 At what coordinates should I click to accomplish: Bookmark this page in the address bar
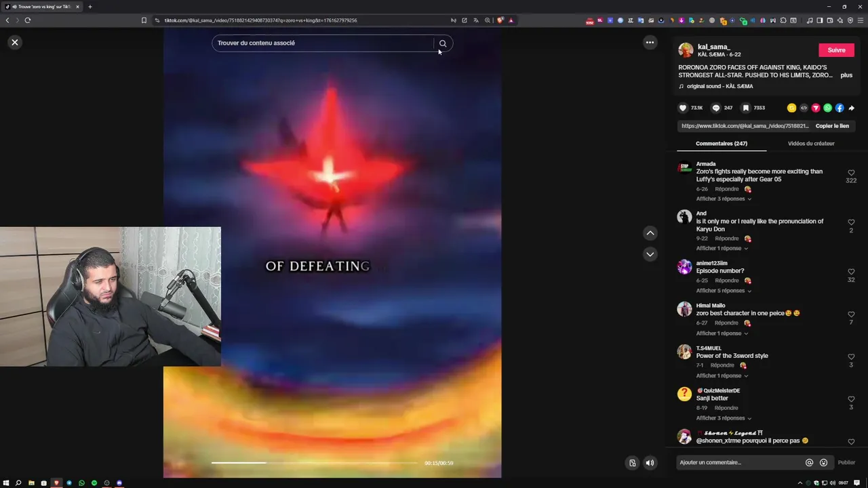pos(144,20)
